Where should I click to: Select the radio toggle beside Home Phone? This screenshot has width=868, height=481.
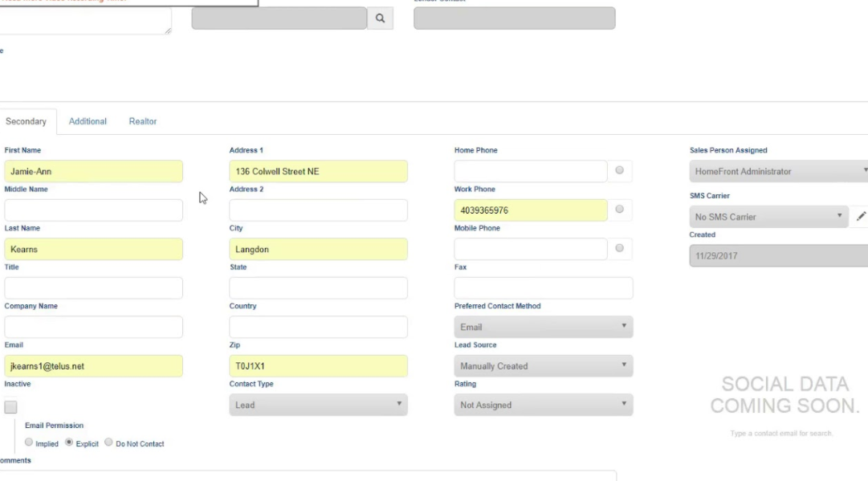(x=618, y=171)
